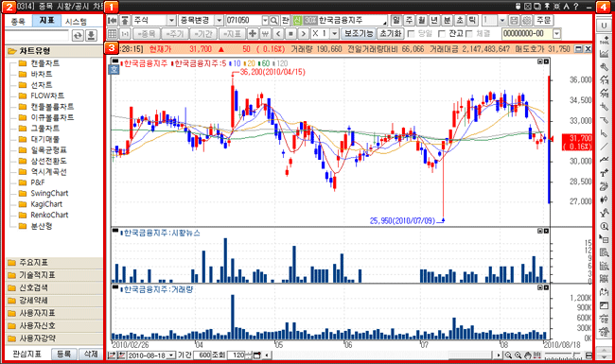Click the text T tool in right toolbar

pyautogui.click(x=604, y=173)
